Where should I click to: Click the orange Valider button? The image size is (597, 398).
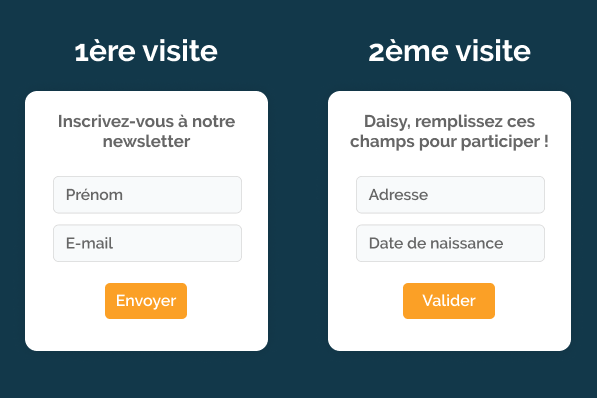click(x=449, y=301)
